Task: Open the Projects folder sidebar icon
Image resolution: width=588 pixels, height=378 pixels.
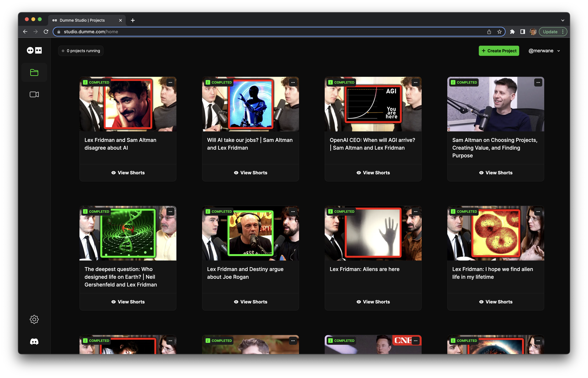Action: coord(34,72)
